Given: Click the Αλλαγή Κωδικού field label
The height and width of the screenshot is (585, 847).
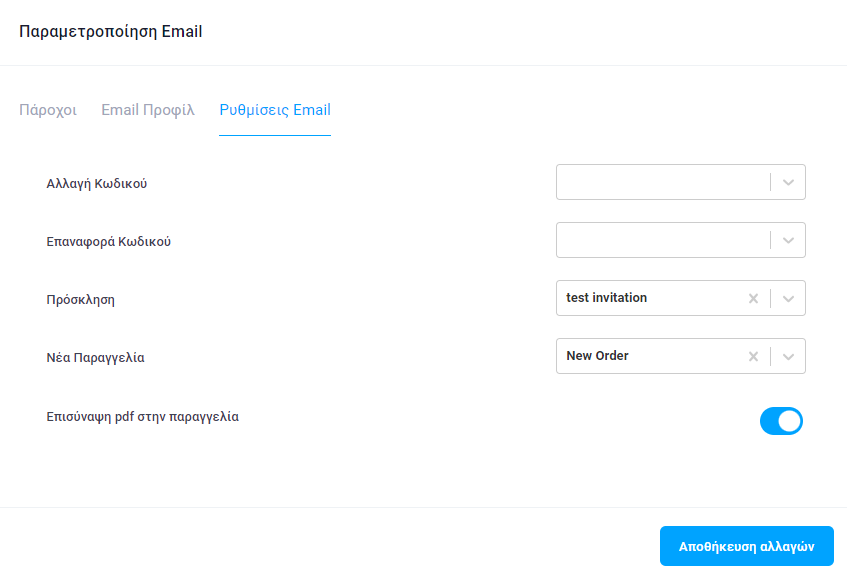Looking at the screenshot, I should pyautogui.click(x=97, y=184).
